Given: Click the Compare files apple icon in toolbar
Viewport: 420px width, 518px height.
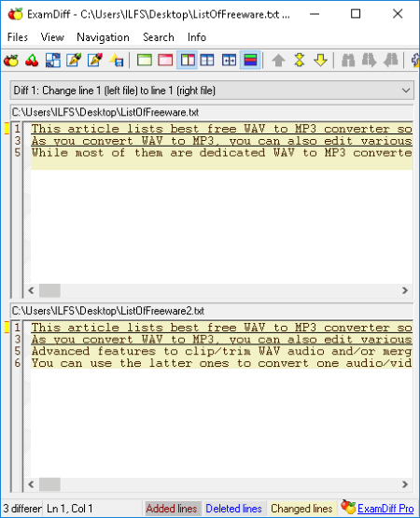Looking at the screenshot, I should coord(11,61).
